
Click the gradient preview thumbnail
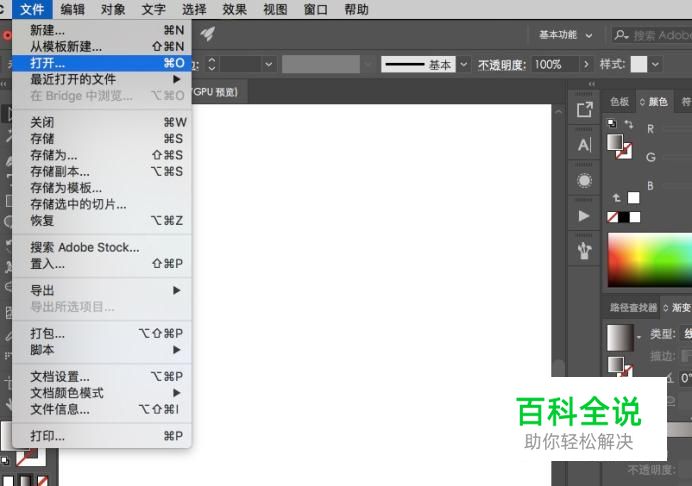pyautogui.click(x=620, y=338)
